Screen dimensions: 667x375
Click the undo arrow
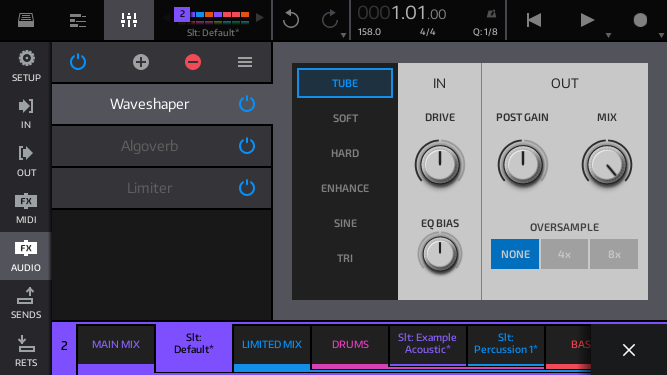coord(291,20)
